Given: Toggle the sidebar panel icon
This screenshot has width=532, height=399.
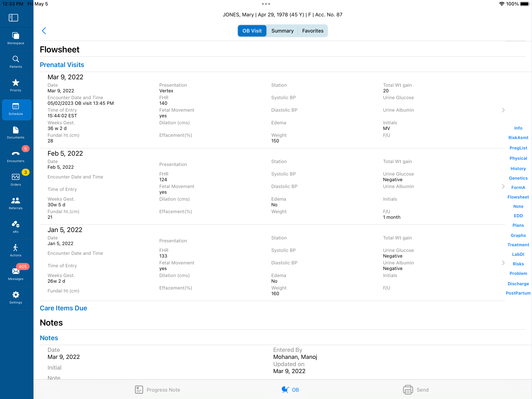Looking at the screenshot, I should 13,18.
